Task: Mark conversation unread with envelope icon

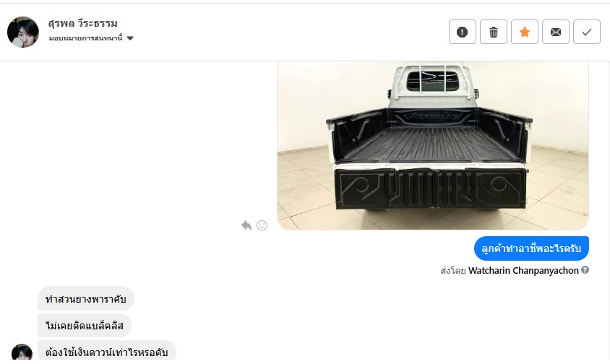Action: point(556,32)
